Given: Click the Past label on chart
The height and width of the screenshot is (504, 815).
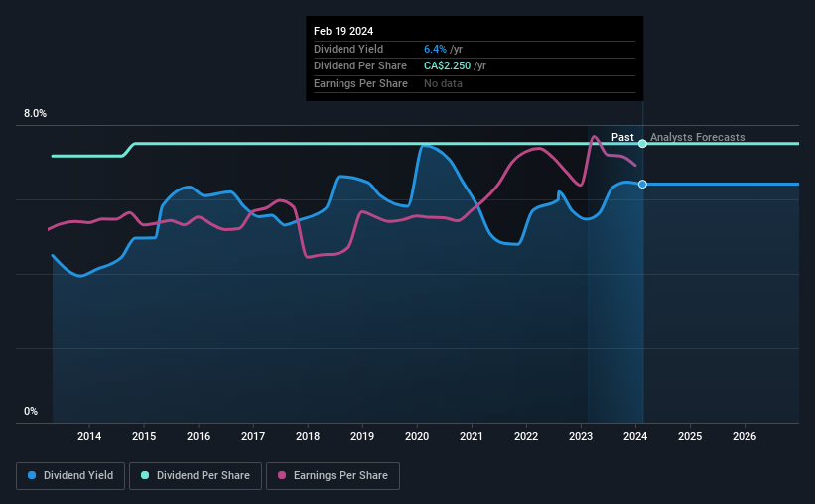Looking at the screenshot, I should pyautogui.click(x=622, y=137).
